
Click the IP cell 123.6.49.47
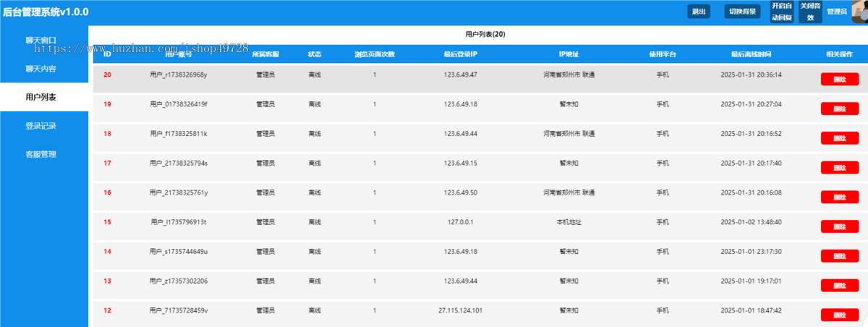[x=461, y=75]
